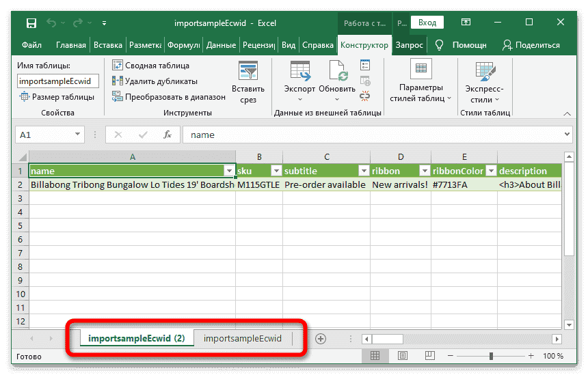The image size is (588, 375).
Task: Click the Поделиться share button
Action: (x=531, y=45)
